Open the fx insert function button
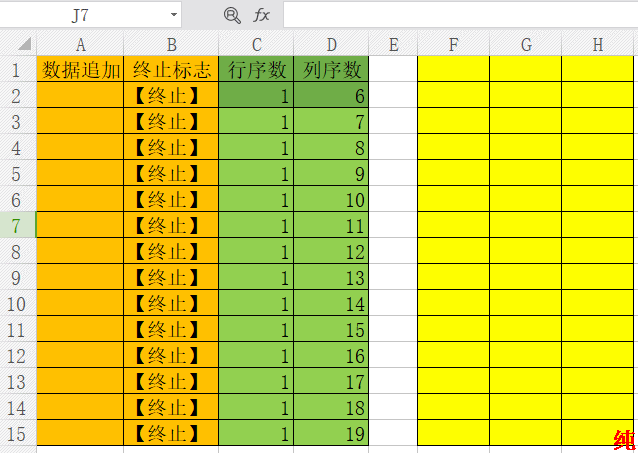This screenshot has height=453, width=638. click(261, 15)
